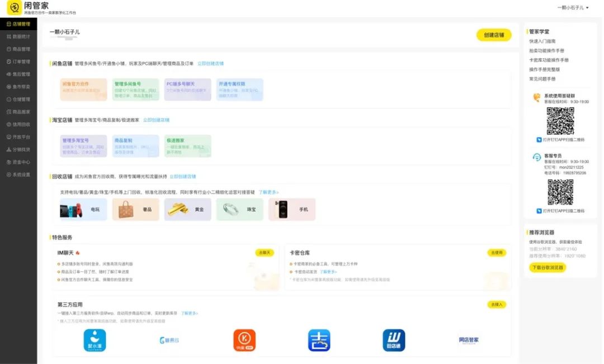Click the 去使用 button in 卡密仓库

[497, 253]
